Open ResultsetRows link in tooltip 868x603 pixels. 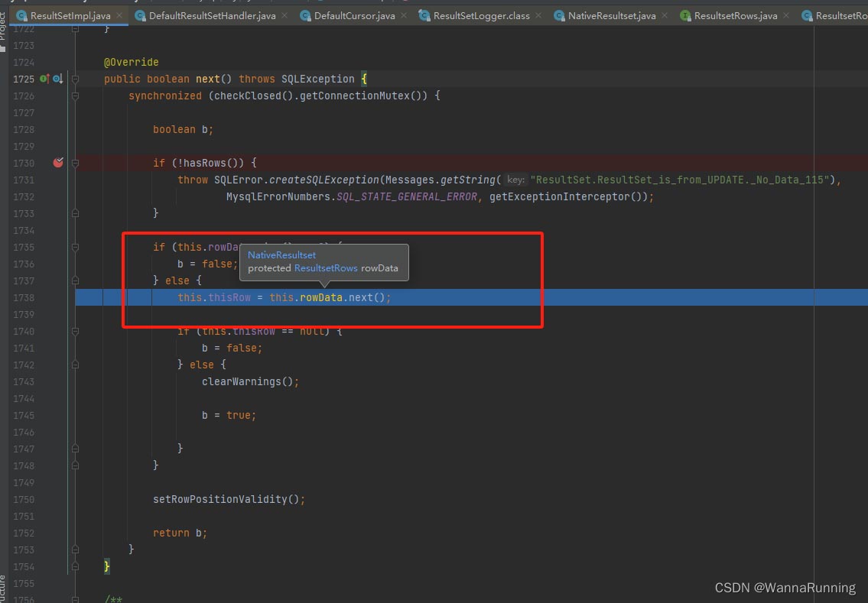(326, 268)
